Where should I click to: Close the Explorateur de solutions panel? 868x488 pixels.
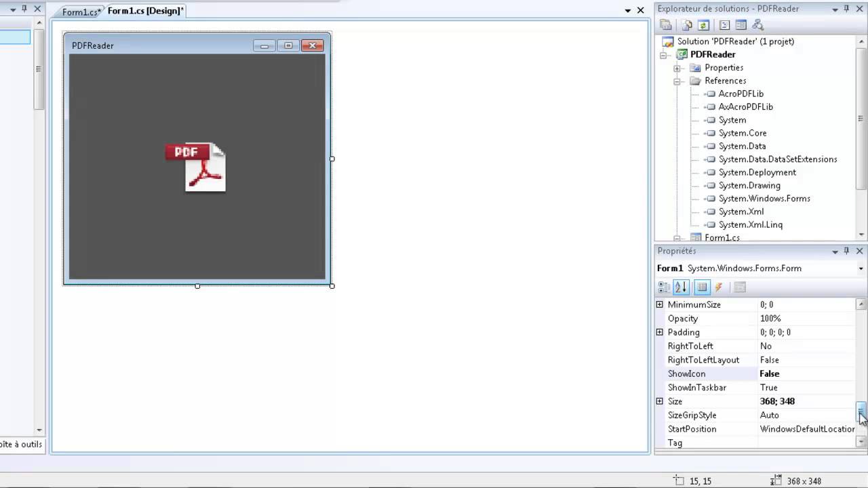[860, 9]
